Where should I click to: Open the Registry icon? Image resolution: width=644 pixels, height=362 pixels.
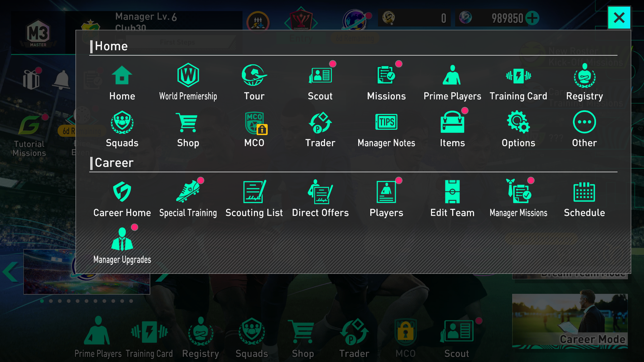(x=584, y=76)
